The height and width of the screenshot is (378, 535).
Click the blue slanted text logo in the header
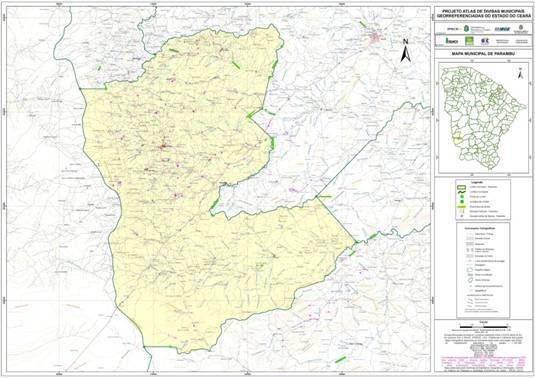pyautogui.click(x=502, y=29)
